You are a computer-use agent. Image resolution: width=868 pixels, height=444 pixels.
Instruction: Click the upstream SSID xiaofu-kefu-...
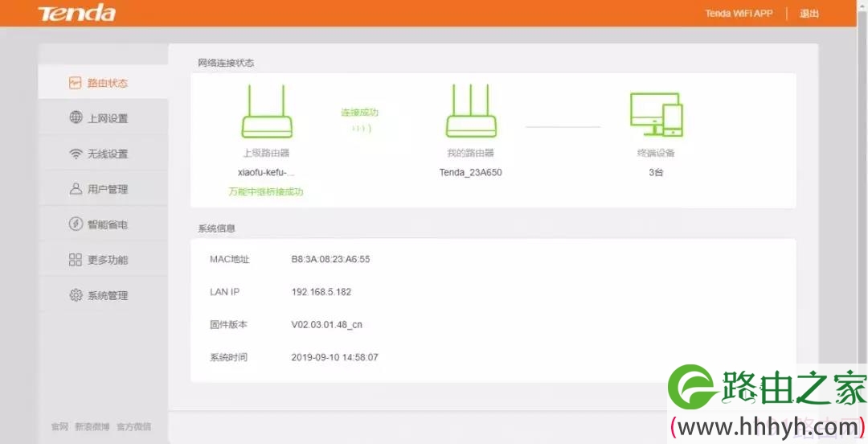(266, 172)
